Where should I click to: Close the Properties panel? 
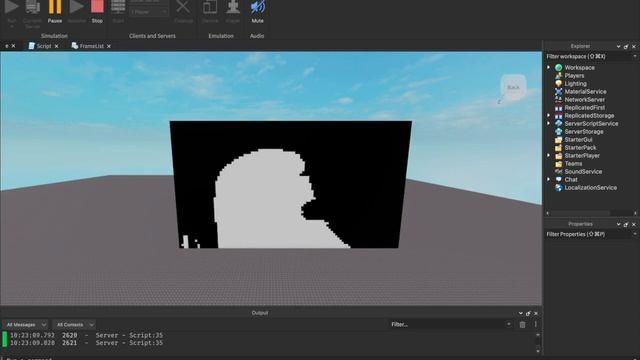634,224
